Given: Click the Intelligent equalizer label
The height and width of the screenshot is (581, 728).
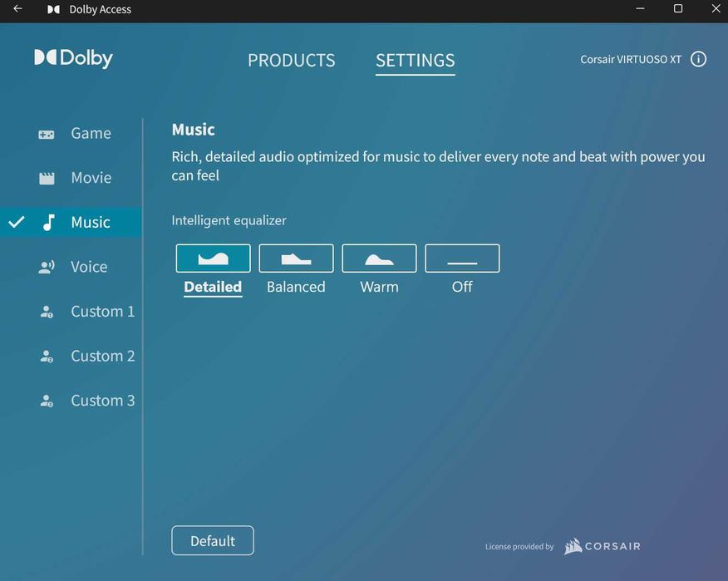Looking at the screenshot, I should click(229, 220).
